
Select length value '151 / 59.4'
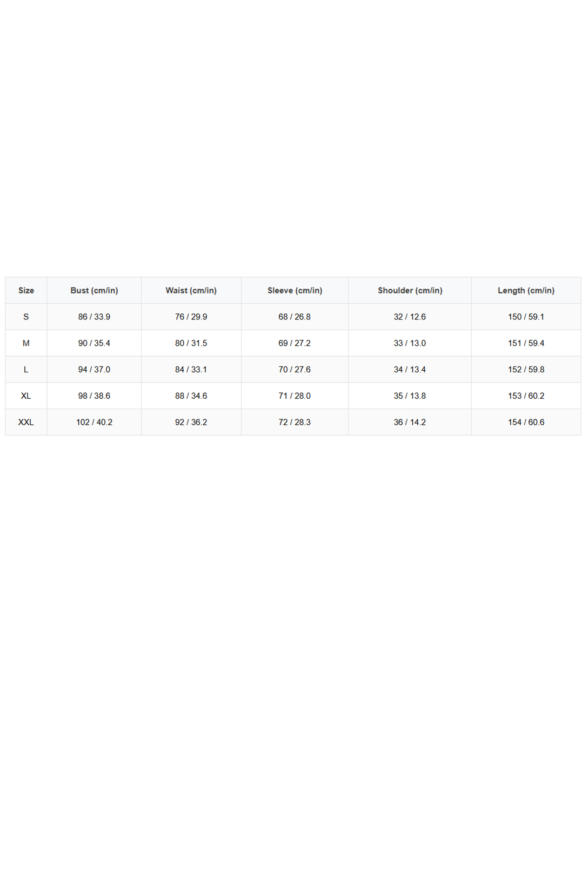526,343
